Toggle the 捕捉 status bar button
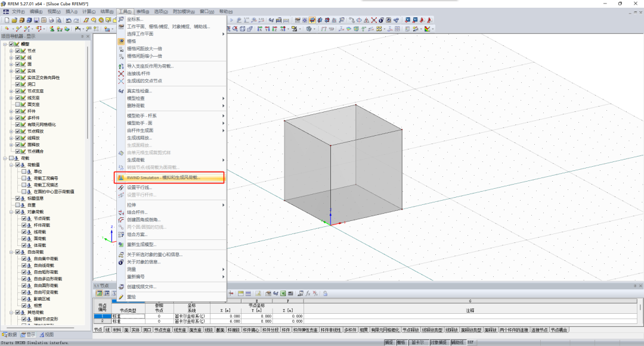644x346 pixels. click(x=389, y=342)
